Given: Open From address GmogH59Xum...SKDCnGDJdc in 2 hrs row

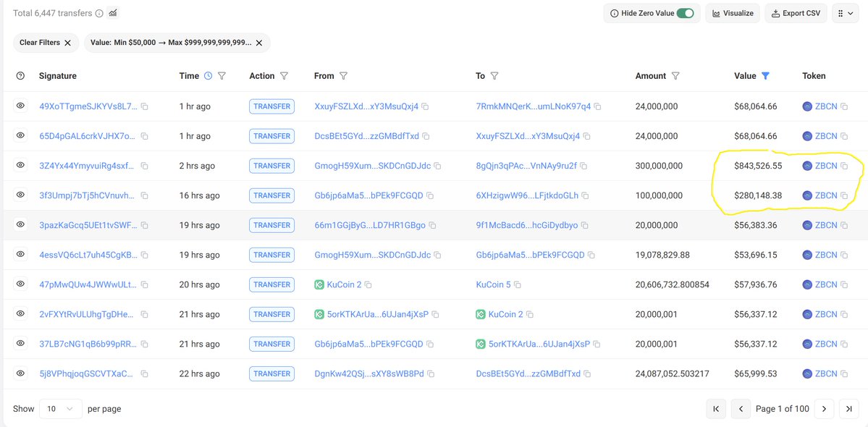Looking at the screenshot, I should (x=373, y=166).
